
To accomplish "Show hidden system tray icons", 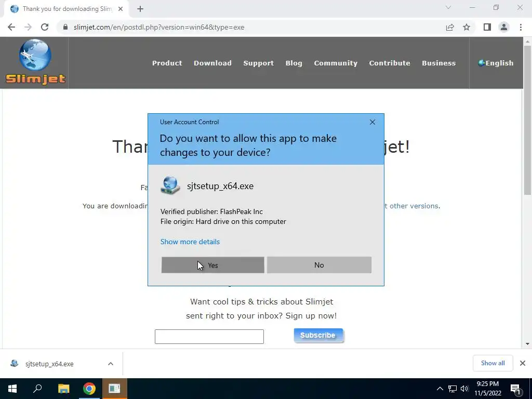I will (440, 389).
